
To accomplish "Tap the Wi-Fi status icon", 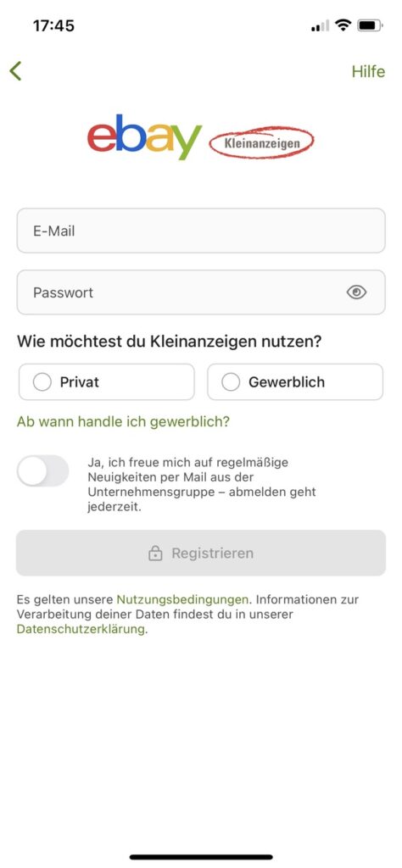I will coord(343,25).
